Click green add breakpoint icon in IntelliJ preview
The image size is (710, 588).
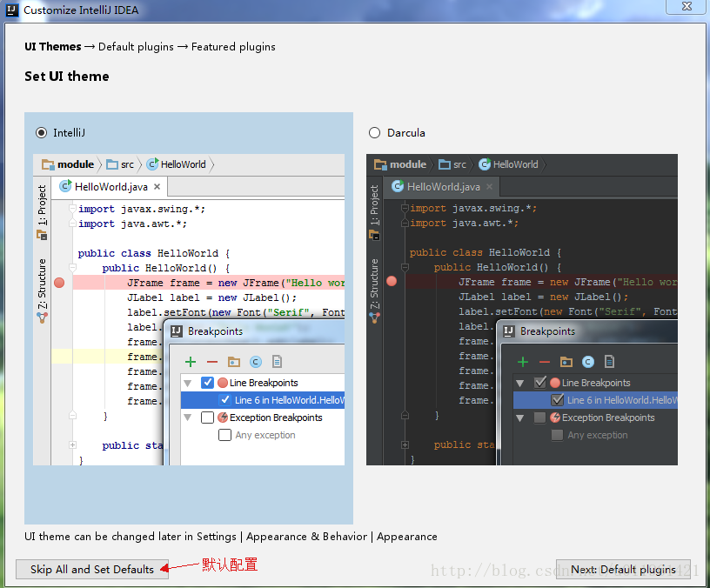point(191,362)
